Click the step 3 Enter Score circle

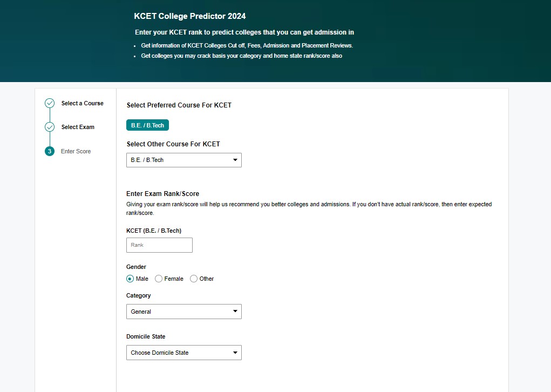(50, 151)
